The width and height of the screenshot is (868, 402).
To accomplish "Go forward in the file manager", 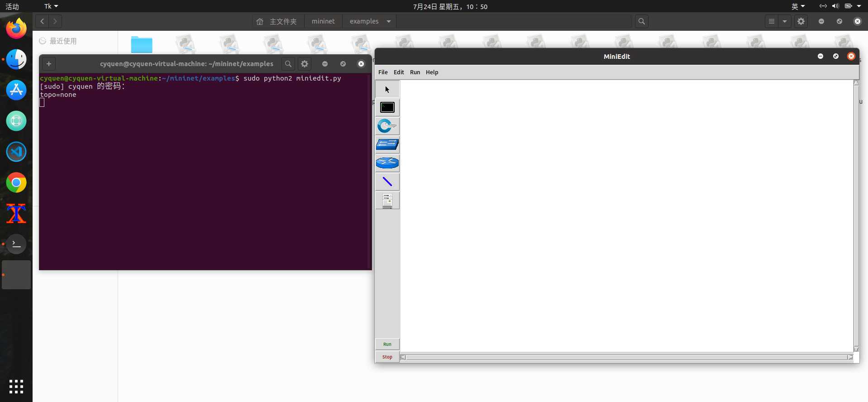I will tap(55, 21).
